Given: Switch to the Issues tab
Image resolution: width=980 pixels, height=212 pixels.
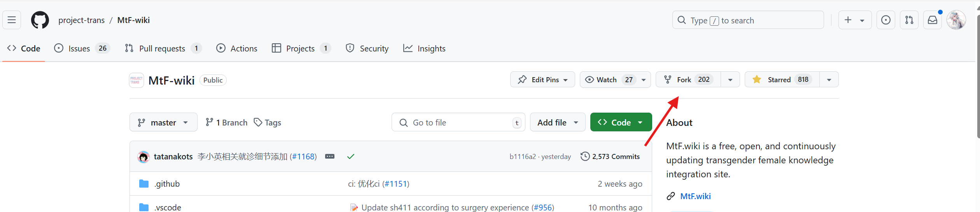Looking at the screenshot, I should (79, 48).
